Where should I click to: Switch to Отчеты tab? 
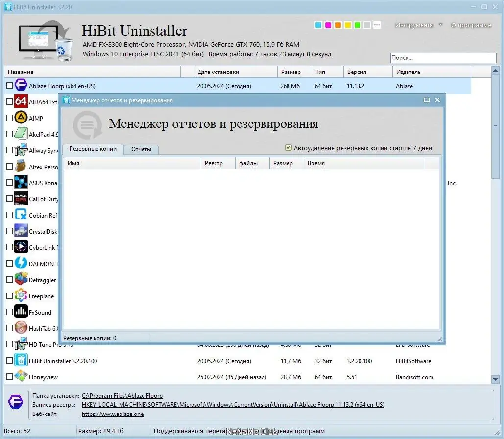pyautogui.click(x=141, y=149)
